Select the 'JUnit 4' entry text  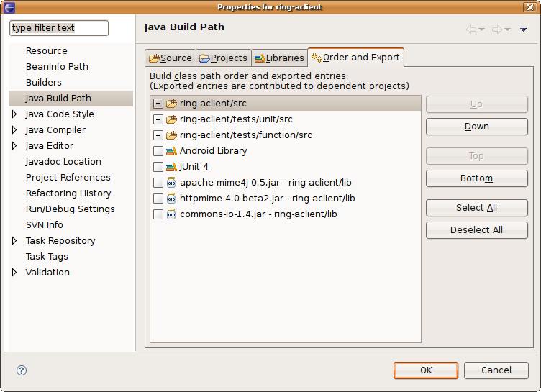coord(194,167)
